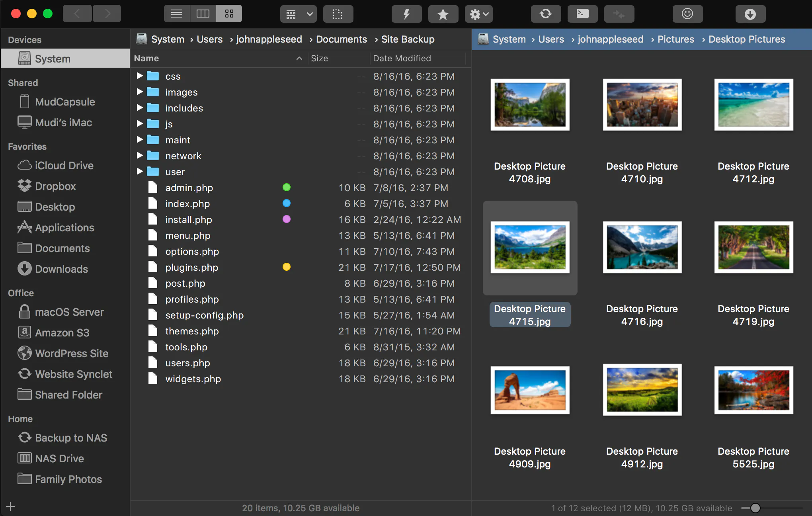Click the lightning bolt quick action icon
Viewport: 812px width, 516px height.
point(406,14)
